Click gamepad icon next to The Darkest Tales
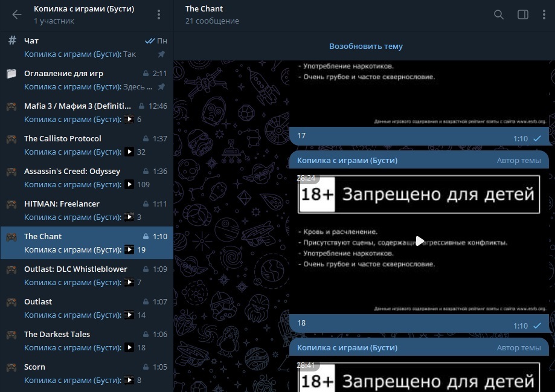 [11, 334]
